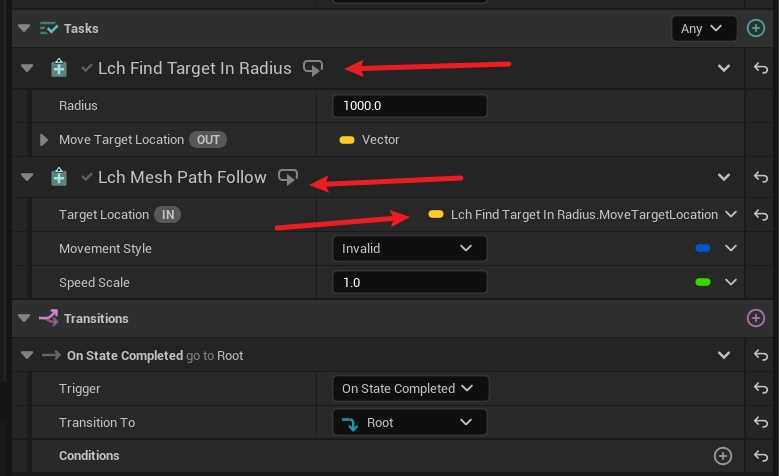Collapse the Transitions section
The image size is (779, 476).
[x=25, y=318]
